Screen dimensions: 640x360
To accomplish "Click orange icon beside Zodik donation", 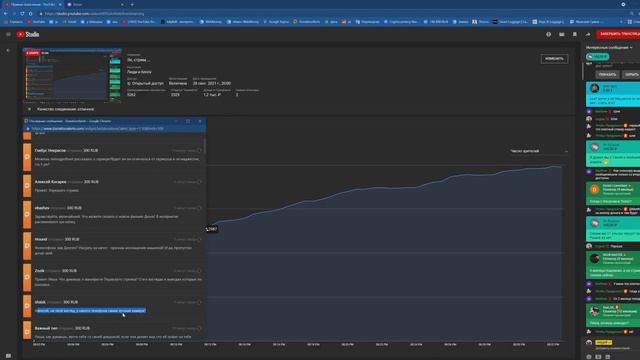I will click(x=27, y=278).
